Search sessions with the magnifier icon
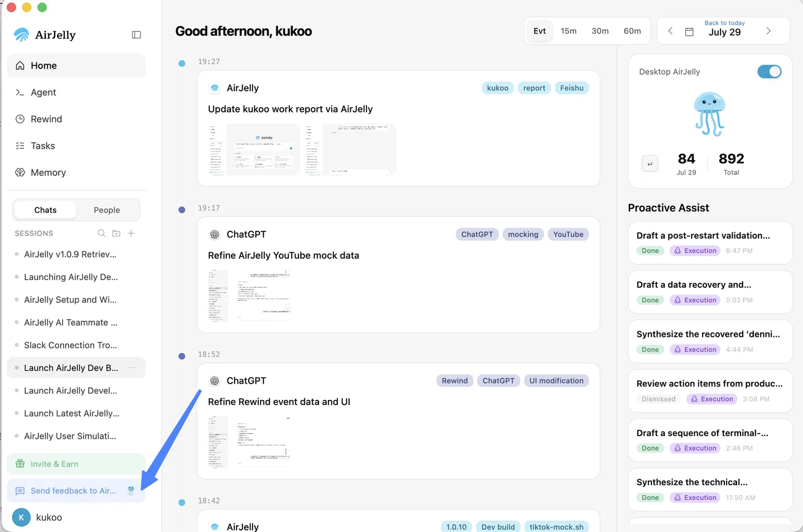803x532 pixels. point(101,233)
